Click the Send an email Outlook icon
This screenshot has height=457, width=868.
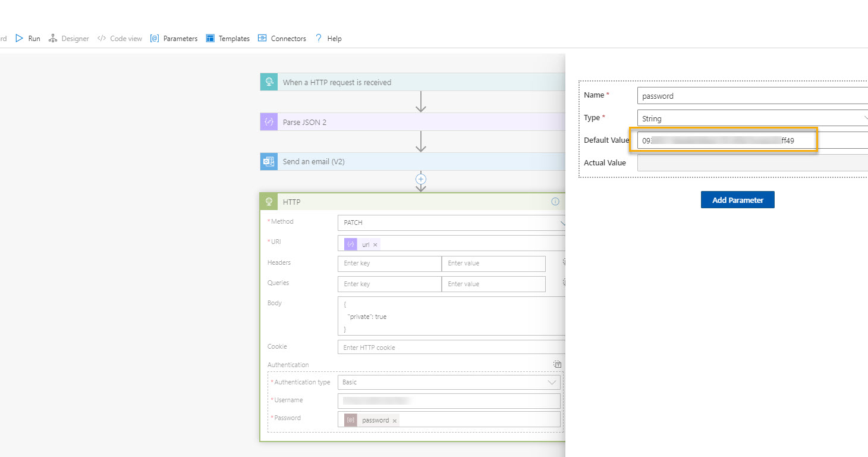[x=269, y=161]
